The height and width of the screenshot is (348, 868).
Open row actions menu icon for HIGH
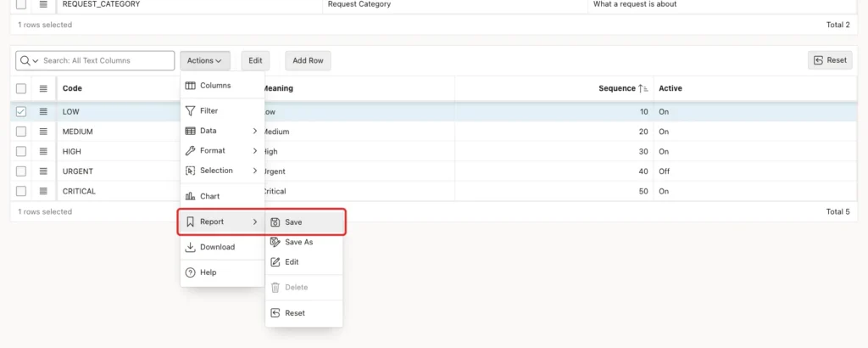tap(44, 151)
